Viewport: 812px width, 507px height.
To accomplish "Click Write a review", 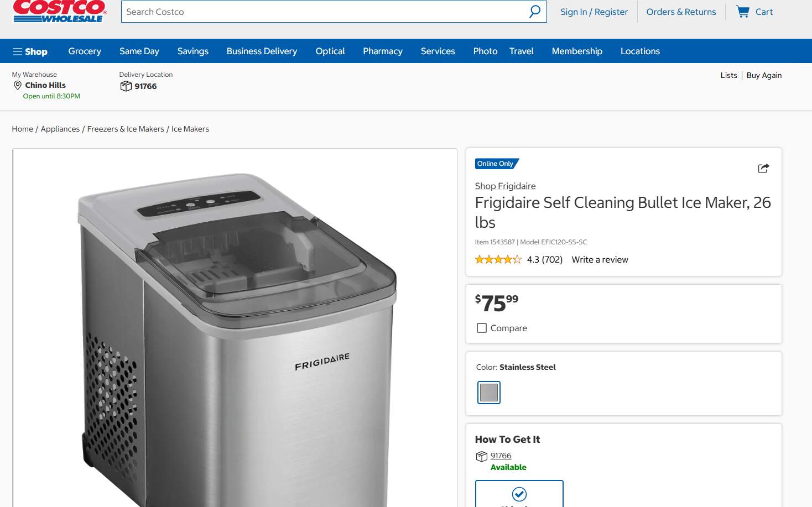I will [x=600, y=259].
